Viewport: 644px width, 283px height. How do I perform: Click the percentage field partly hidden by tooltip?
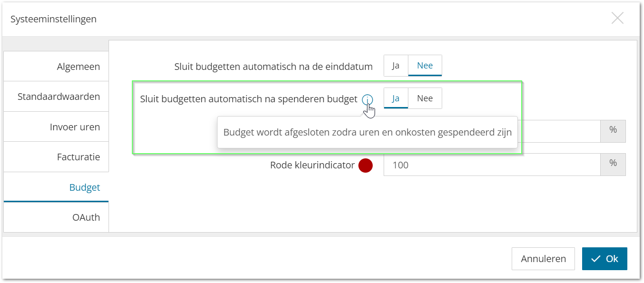pyautogui.click(x=559, y=131)
